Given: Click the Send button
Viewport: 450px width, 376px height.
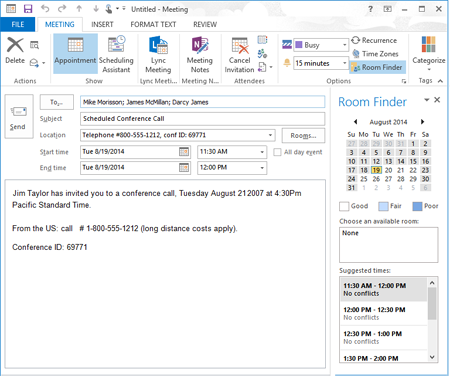Looking at the screenshot, I should click(x=19, y=116).
